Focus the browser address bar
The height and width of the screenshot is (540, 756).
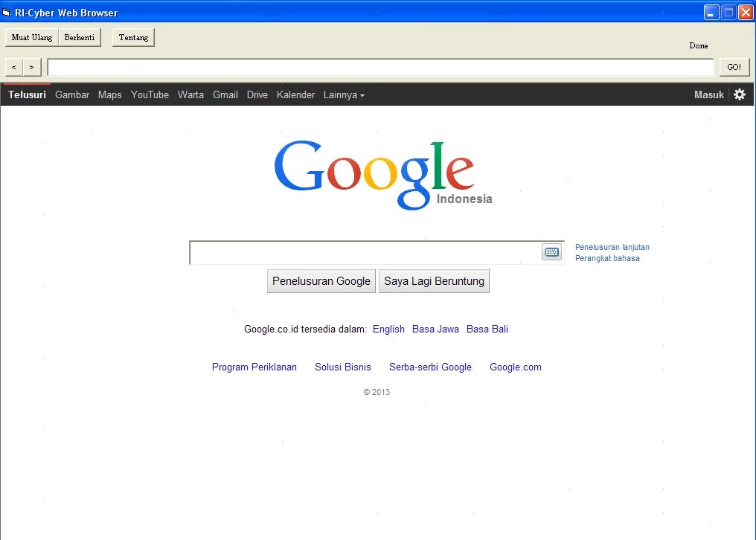click(x=380, y=67)
